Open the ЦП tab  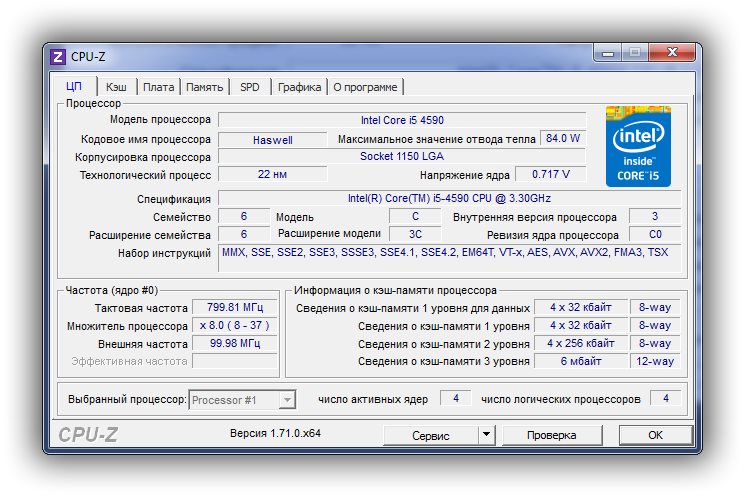pos(74,86)
